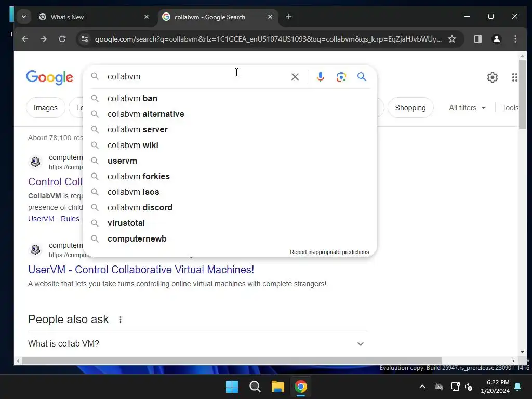Choose suggestion virustotal

click(230, 223)
